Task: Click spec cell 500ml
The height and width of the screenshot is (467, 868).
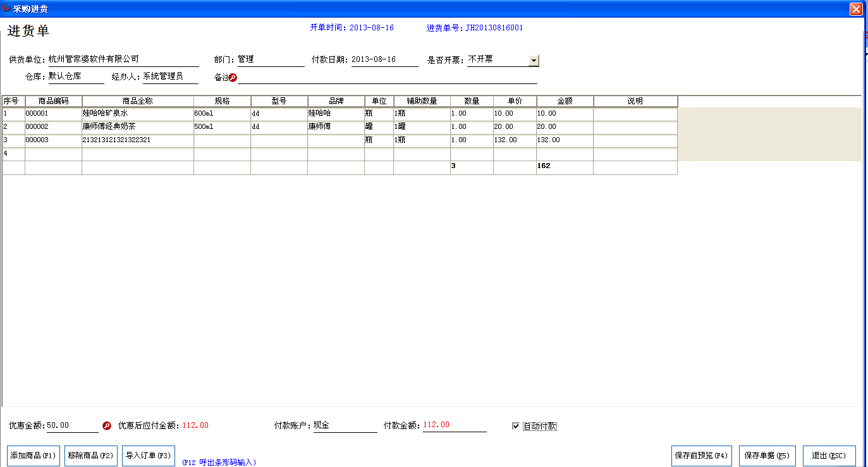Action: [x=223, y=127]
